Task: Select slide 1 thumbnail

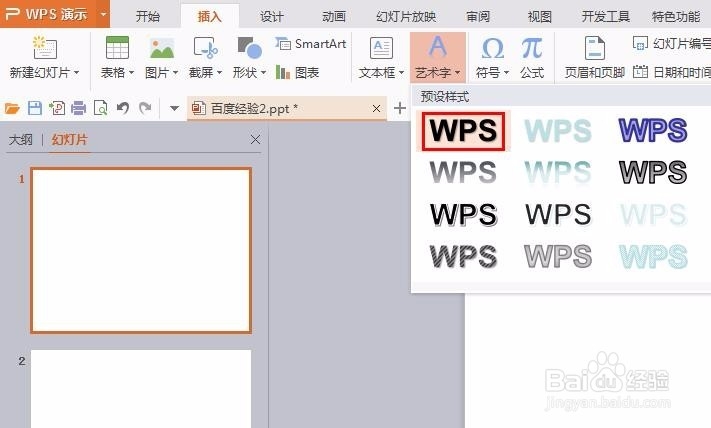Action: (141, 251)
